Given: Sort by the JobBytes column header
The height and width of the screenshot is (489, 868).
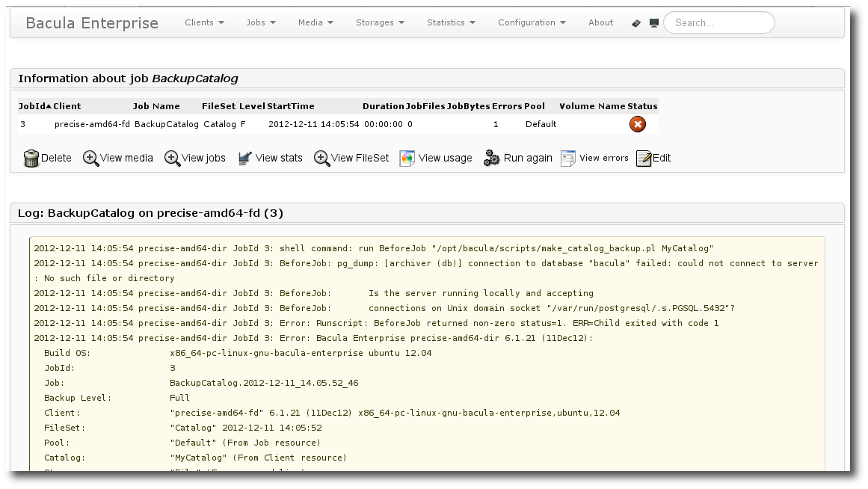Looking at the screenshot, I should pyautogui.click(x=468, y=106).
